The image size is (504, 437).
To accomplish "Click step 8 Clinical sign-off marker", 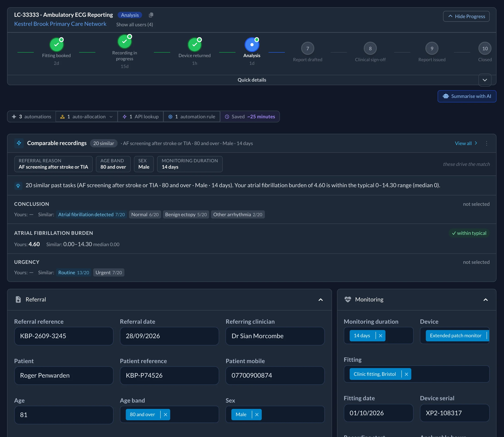I will click(x=370, y=49).
